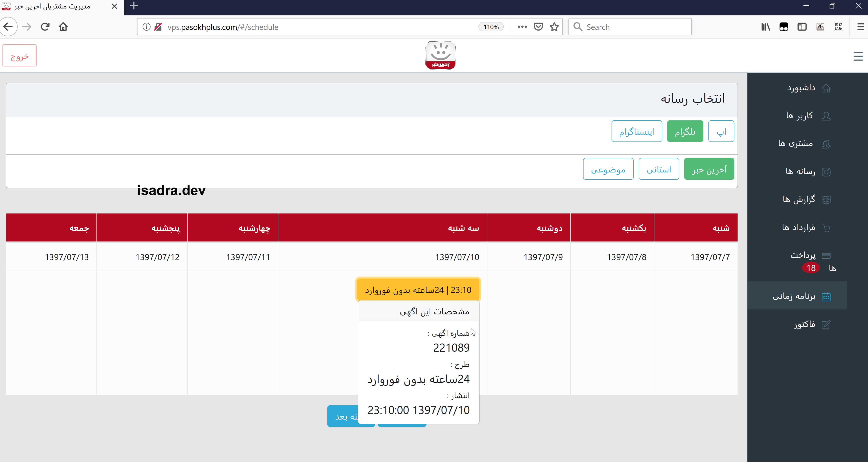
Task: Open the Firefox Library icon
Action: pyautogui.click(x=766, y=27)
